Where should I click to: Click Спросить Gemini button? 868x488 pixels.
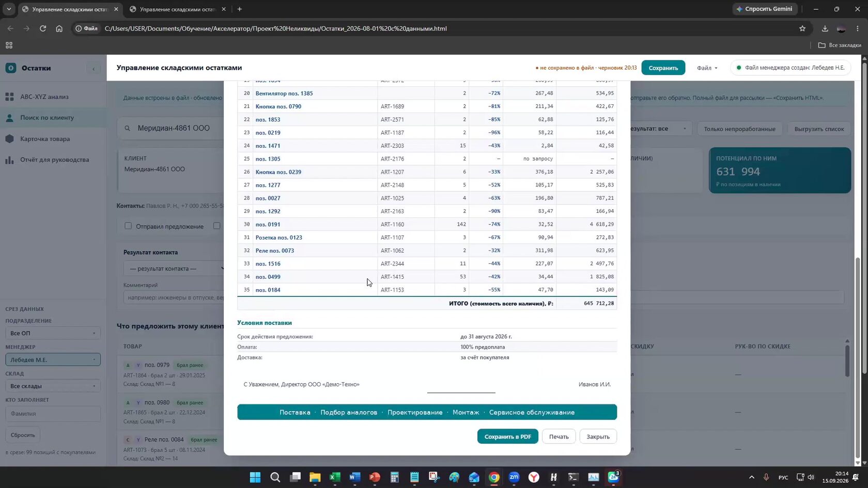tap(764, 9)
